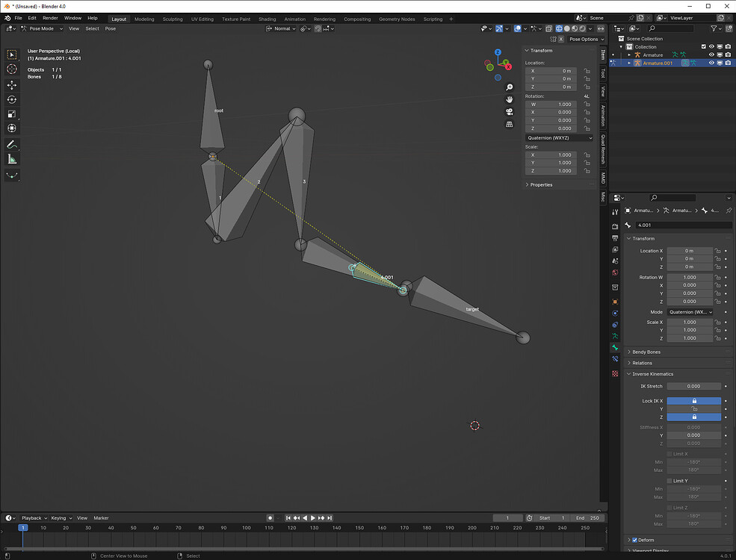Lock the Location X field in sidebar
The width and height of the screenshot is (736, 560).
[x=587, y=71]
